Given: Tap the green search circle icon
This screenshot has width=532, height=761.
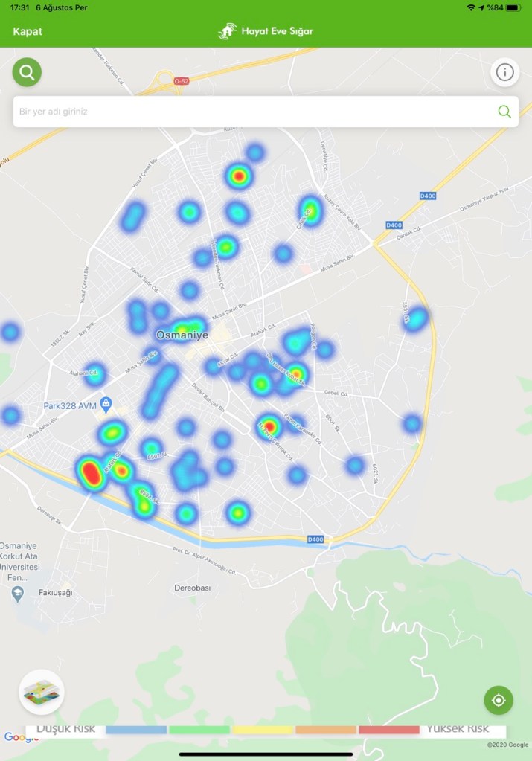Looking at the screenshot, I should click(x=28, y=72).
